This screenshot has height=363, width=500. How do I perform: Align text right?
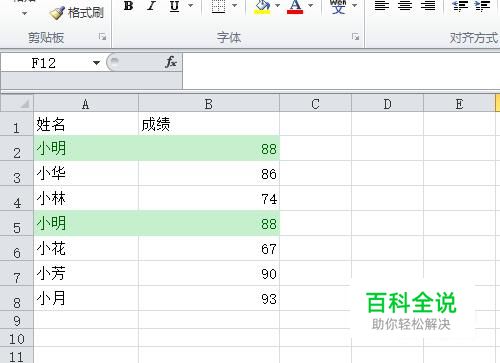[428, 6]
